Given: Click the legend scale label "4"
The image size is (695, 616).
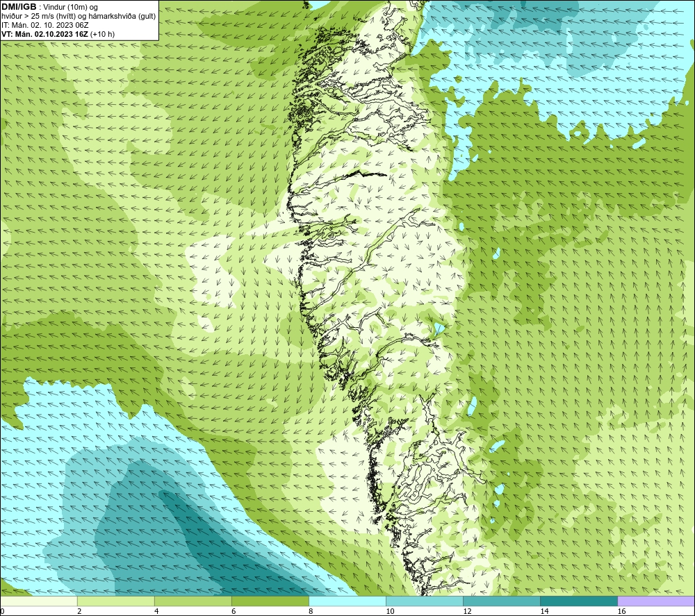Looking at the screenshot, I should 156,612.
